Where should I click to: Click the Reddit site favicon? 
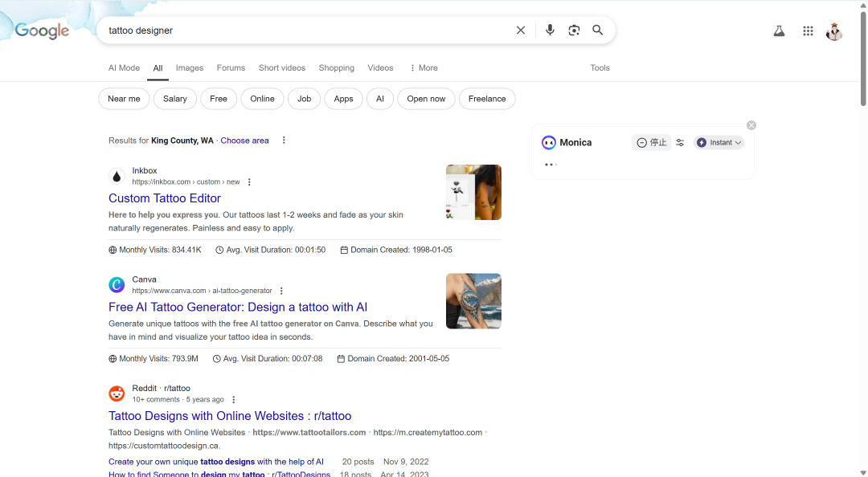[x=117, y=393]
